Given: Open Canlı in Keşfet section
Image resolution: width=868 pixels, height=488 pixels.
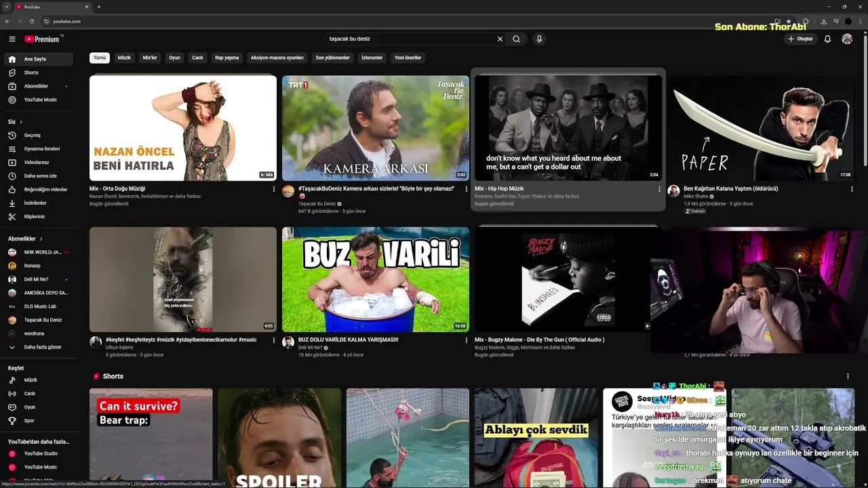Looking at the screenshot, I should pyautogui.click(x=40, y=394).
